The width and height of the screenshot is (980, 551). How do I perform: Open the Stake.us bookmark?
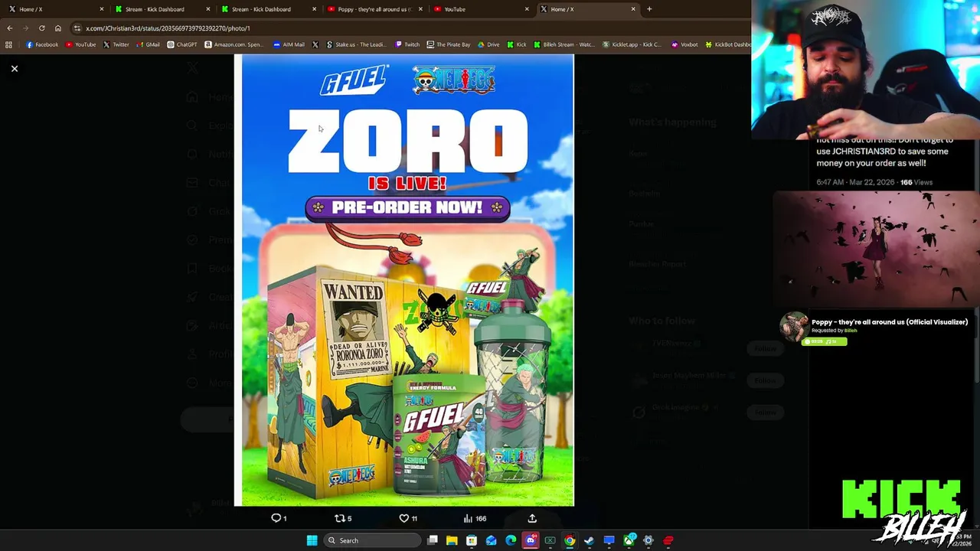[356, 44]
